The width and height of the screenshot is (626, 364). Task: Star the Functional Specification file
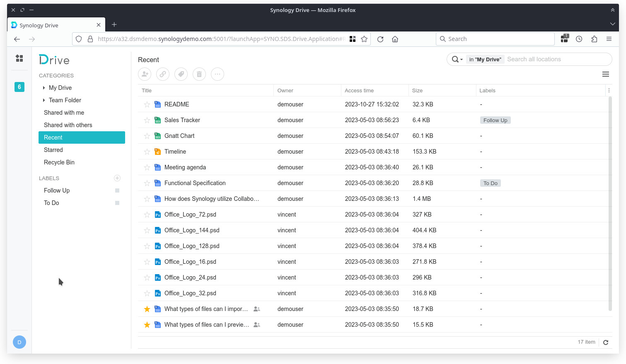tap(147, 183)
